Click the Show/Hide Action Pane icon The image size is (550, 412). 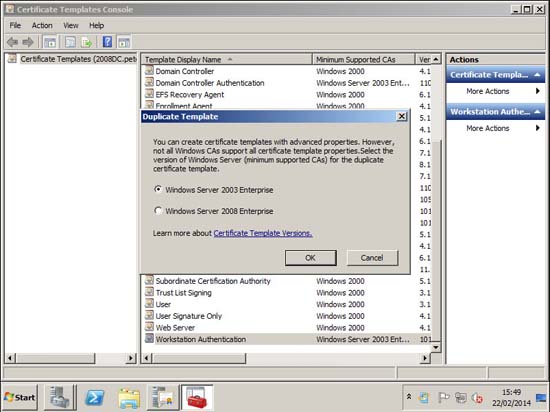pyautogui.click(x=124, y=42)
